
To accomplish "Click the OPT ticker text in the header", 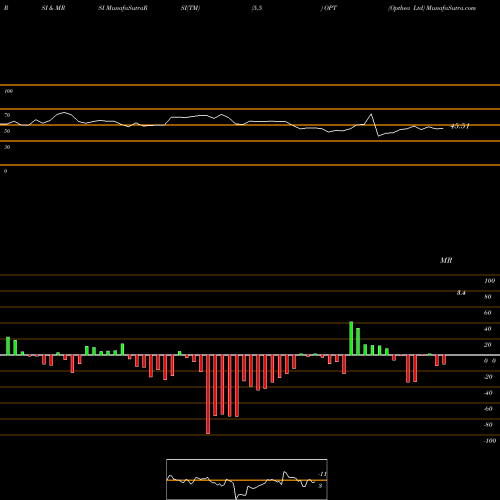I will pos(330,8).
